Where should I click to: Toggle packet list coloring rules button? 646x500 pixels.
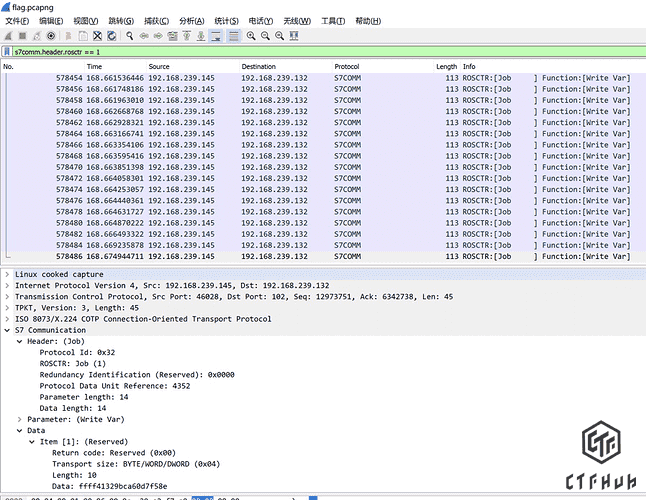click(x=233, y=36)
